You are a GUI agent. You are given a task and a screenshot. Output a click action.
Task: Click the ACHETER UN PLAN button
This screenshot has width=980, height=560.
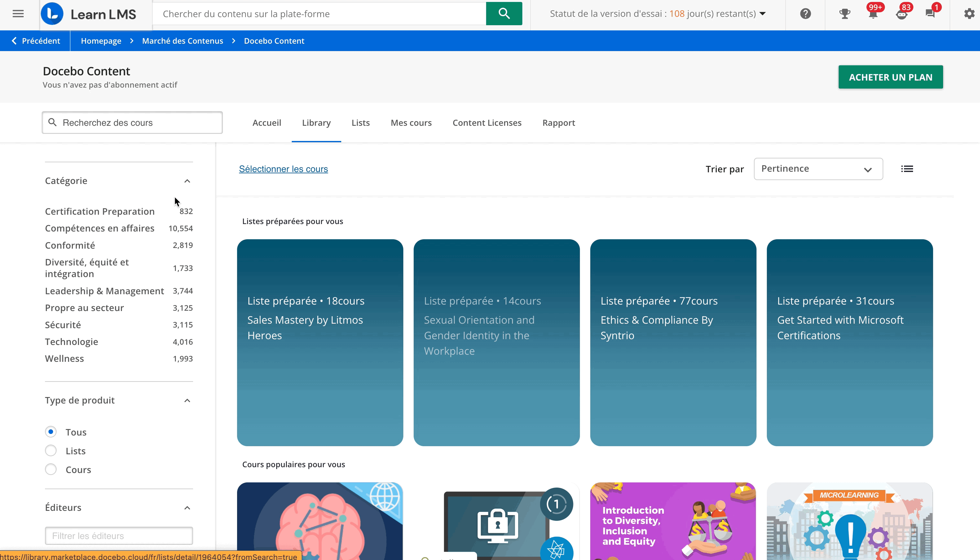point(890,77)
